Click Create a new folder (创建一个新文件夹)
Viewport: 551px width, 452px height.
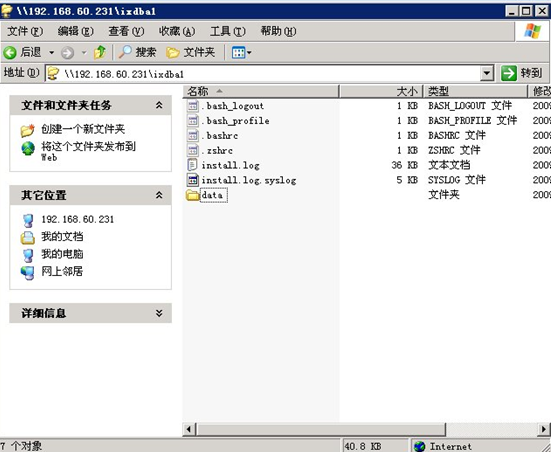tap(83, 129)
